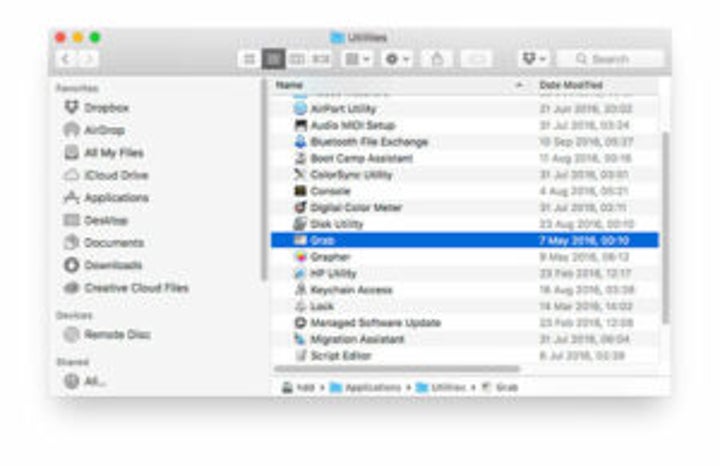Screen dimensions: 720x466
Task: Open the Action gear menu
Action: click(397, 59)
